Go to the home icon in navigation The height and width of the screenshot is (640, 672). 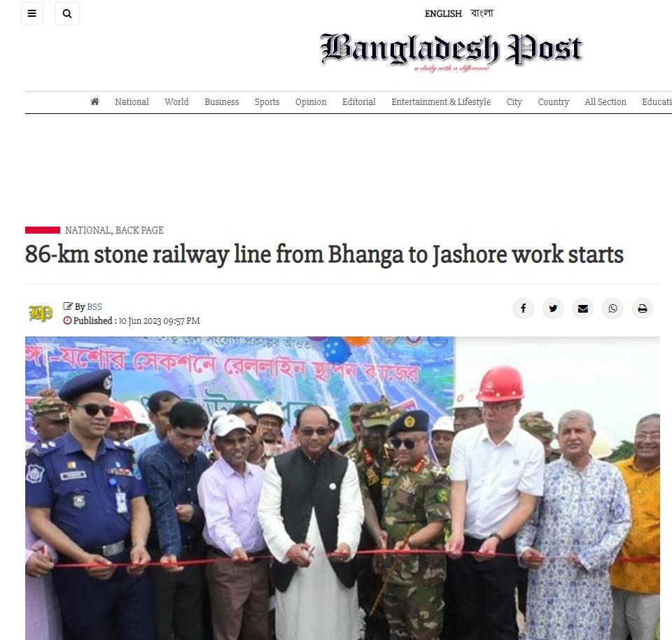tap(94, 101)
